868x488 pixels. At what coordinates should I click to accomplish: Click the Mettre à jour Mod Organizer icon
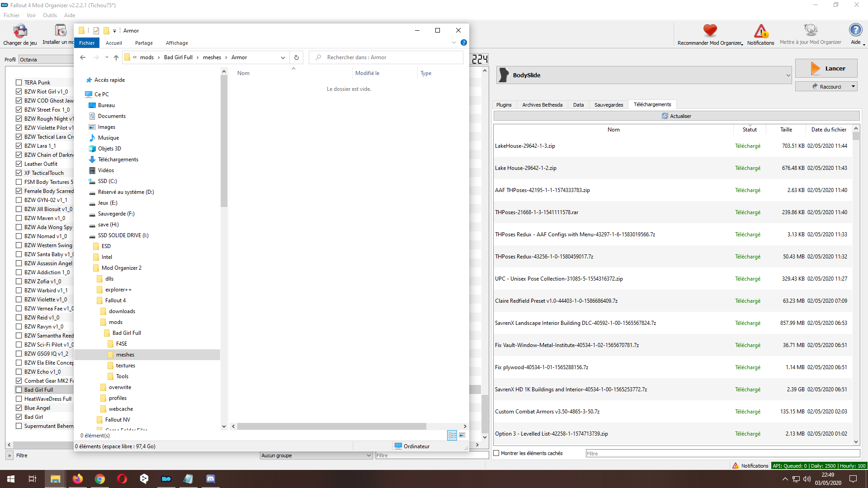(811, 31)
